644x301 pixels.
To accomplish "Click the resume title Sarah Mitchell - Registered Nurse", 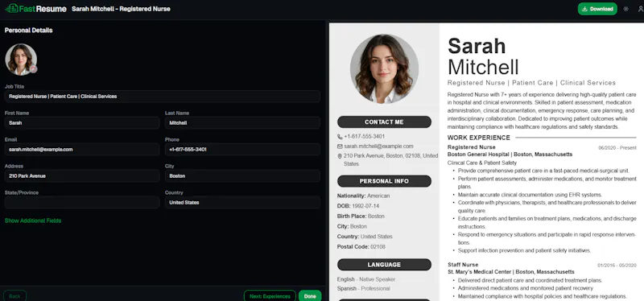I will (121, 9).
